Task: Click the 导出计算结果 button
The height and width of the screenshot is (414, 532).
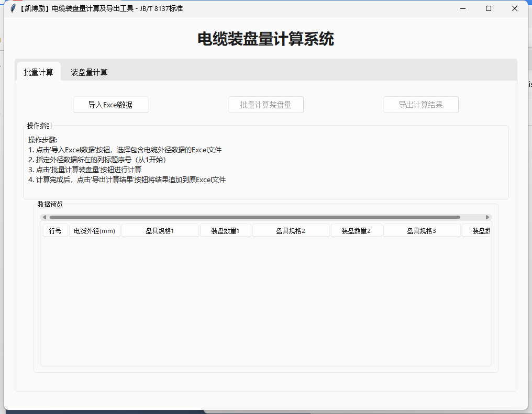Action: point(420,105)
